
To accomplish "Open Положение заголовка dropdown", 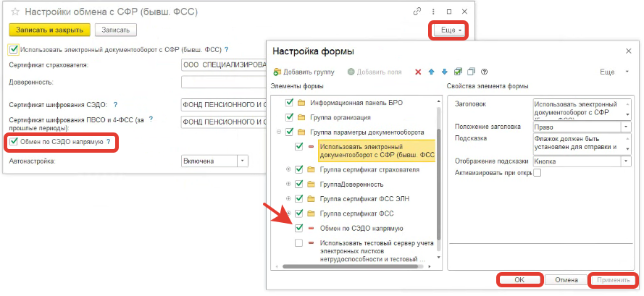I will click(627, 126).
